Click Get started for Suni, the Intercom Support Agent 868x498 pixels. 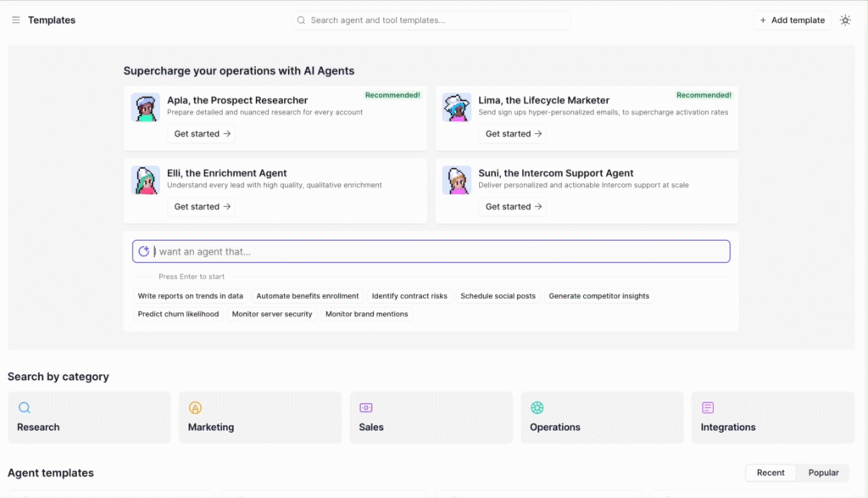pyautogui.click(x=512, y=206)
